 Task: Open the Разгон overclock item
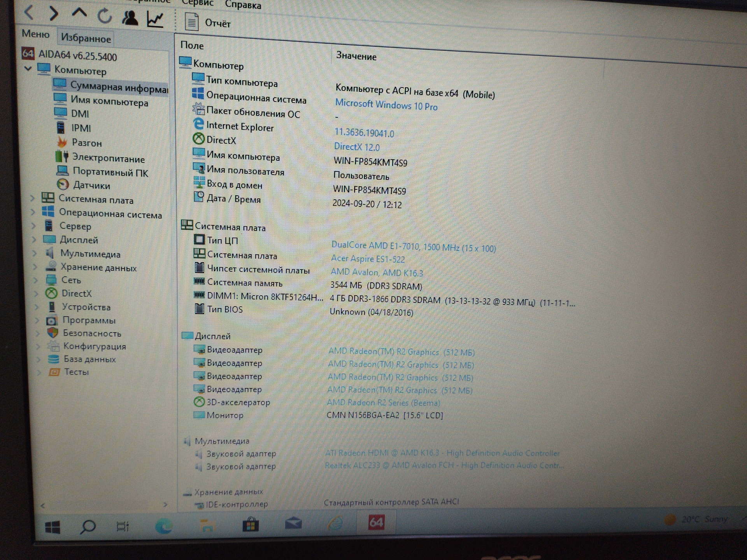79,142
